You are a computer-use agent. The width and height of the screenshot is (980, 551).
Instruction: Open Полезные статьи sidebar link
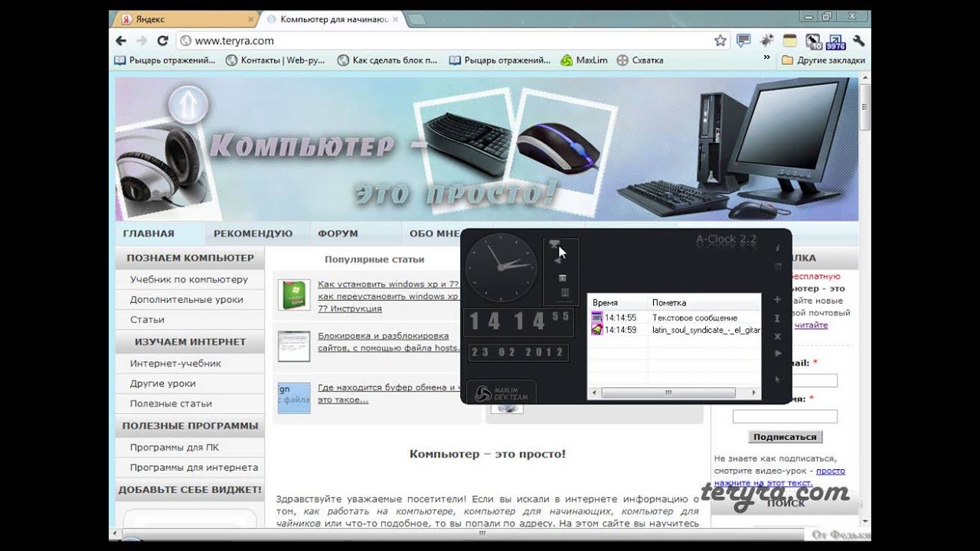tap(171, 403)
